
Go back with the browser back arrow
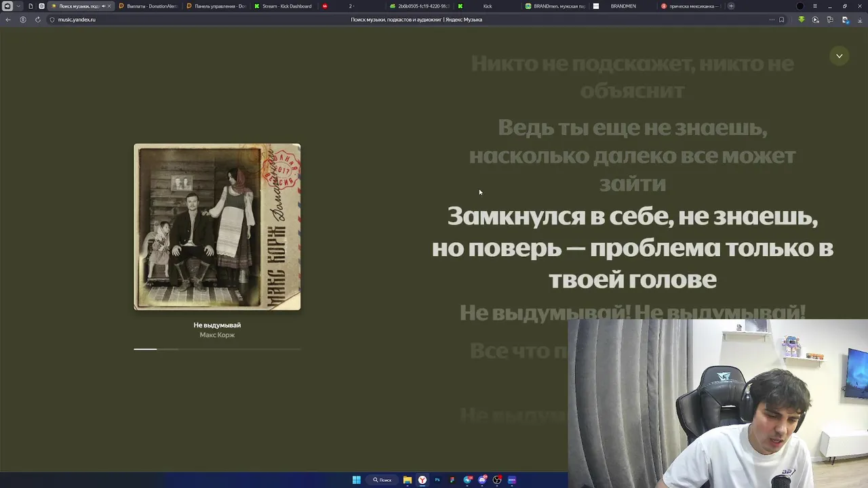[7, 20]
